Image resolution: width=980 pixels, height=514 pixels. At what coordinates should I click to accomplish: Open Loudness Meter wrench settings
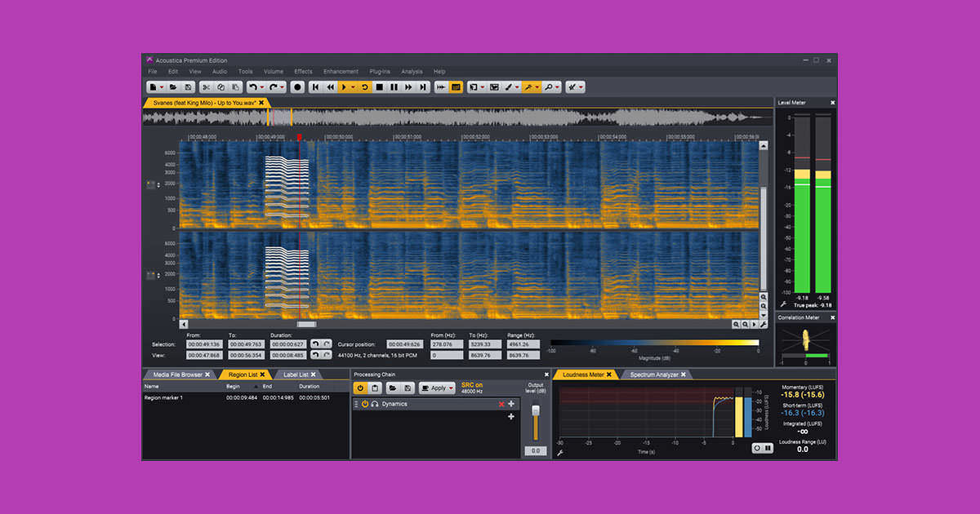[560, 453]
